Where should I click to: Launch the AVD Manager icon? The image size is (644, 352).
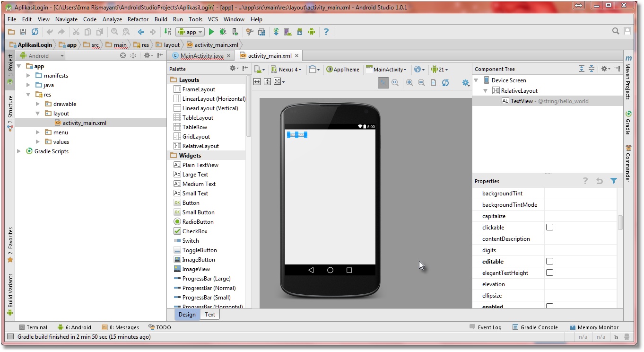[287, 32]
